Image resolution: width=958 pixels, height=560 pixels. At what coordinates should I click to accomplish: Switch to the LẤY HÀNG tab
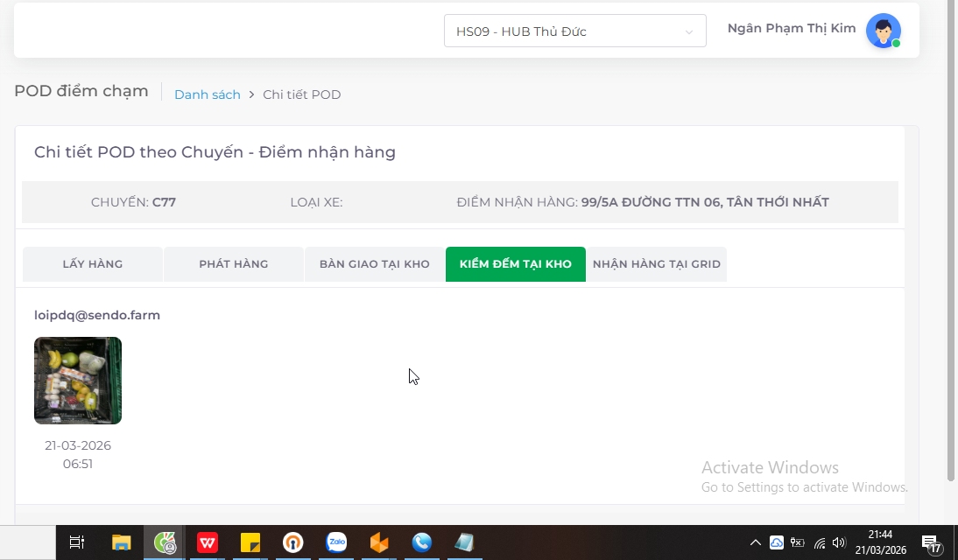(93, 264)
